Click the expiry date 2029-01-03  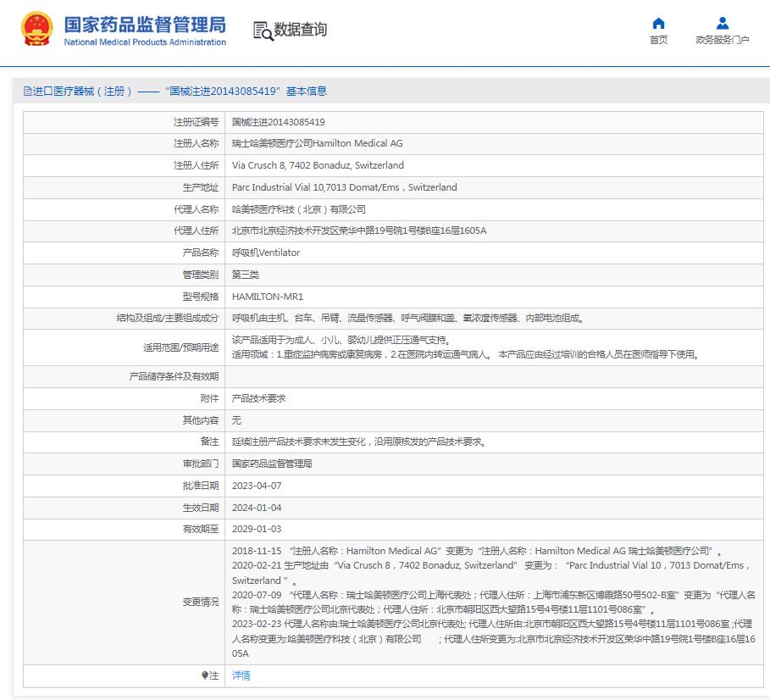(256, 529)
